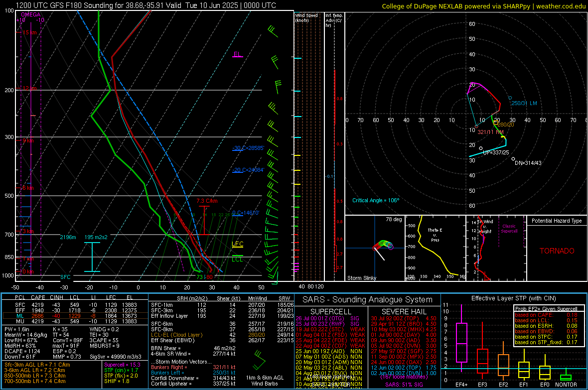Image resolution: width=588 pixels, height=390 pixels.
Task: Click the DN=314/43 Corfidi marker label
Action: (528, 163)
